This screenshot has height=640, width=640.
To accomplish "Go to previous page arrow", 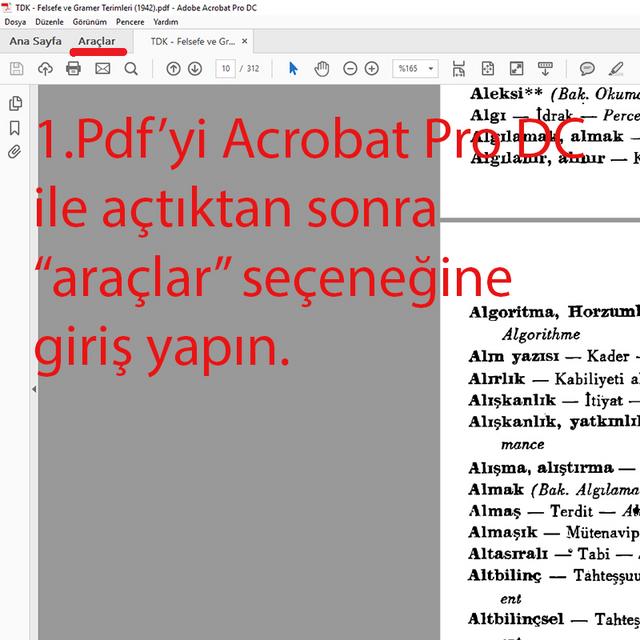I will coord(173,69).
